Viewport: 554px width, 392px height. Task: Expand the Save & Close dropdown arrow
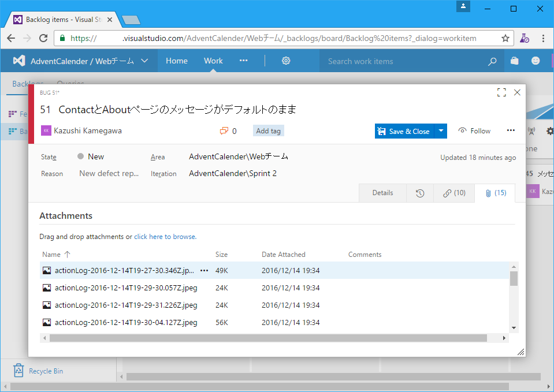click(441, 131)
